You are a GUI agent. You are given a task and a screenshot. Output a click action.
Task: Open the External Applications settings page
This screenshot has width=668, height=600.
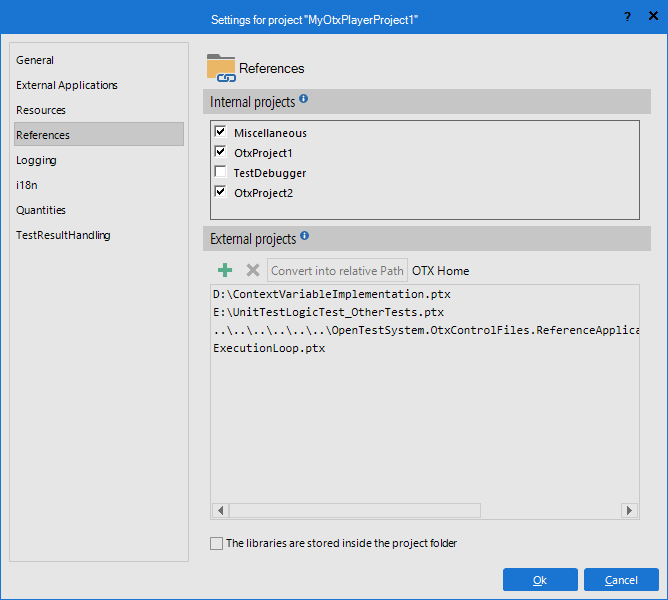(x=67, y=85)
